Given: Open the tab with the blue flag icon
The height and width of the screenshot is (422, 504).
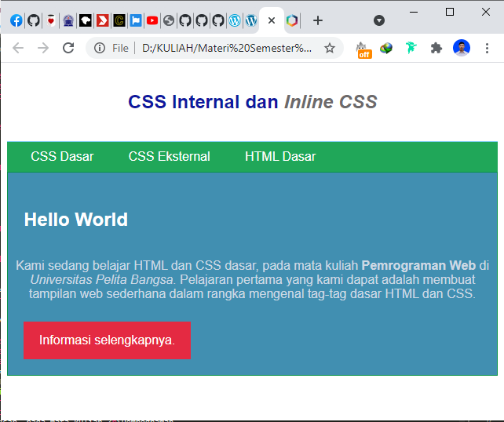Looking at the screenshot, I should 136,20.
